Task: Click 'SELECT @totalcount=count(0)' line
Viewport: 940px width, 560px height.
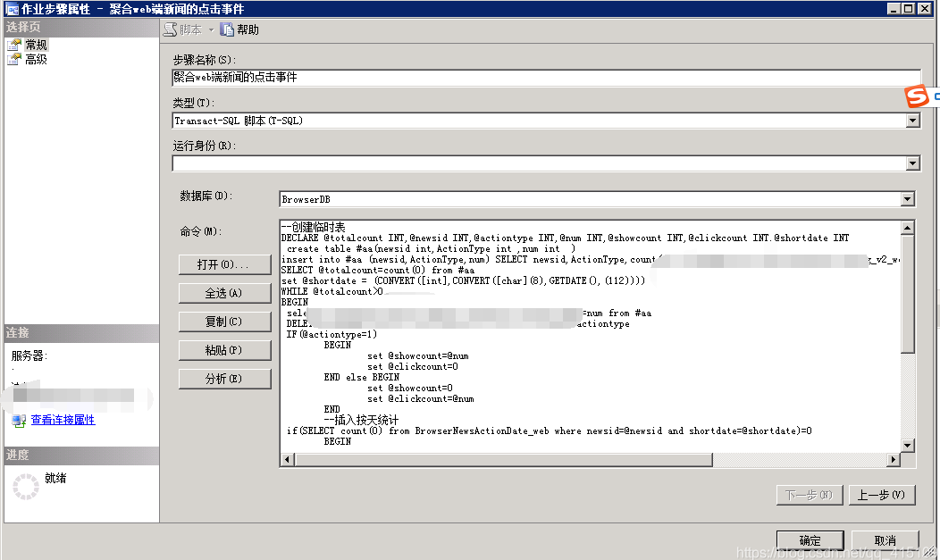Action: (378, 270)
